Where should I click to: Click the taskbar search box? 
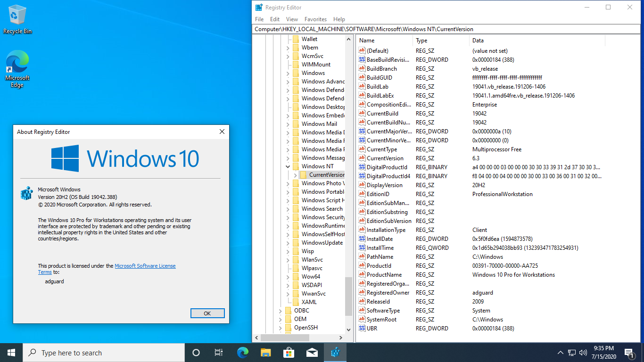pyautogui.click(x=104, y=353)
